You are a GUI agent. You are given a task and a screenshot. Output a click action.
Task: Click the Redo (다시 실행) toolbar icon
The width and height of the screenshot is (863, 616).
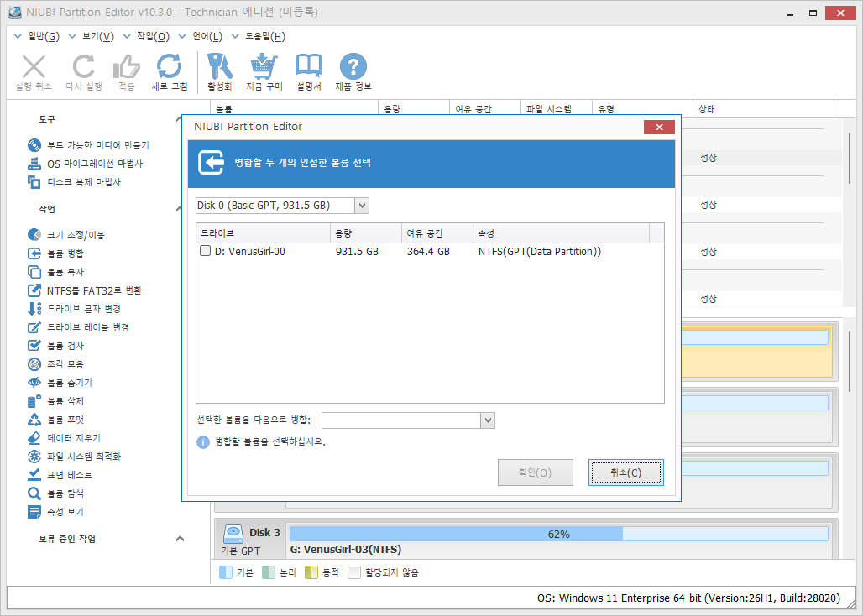point(84,67)
